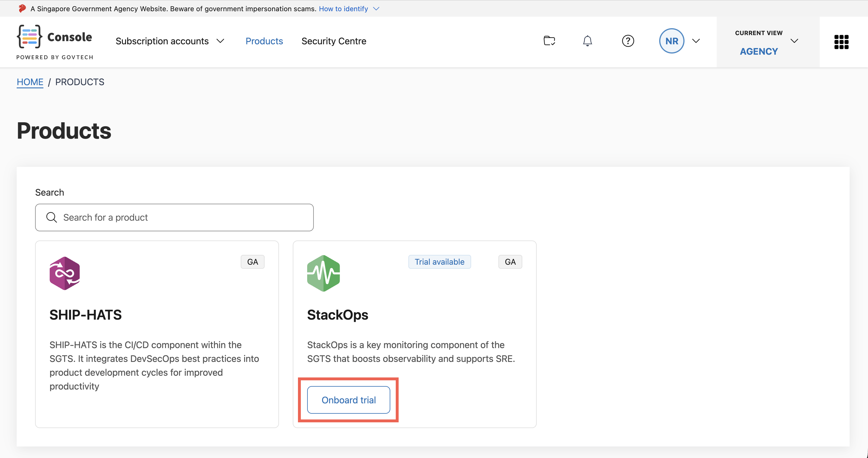This screenshot has height=458, width=868.
Task: Click the StackOps card title
Action: tap(337, 315)
